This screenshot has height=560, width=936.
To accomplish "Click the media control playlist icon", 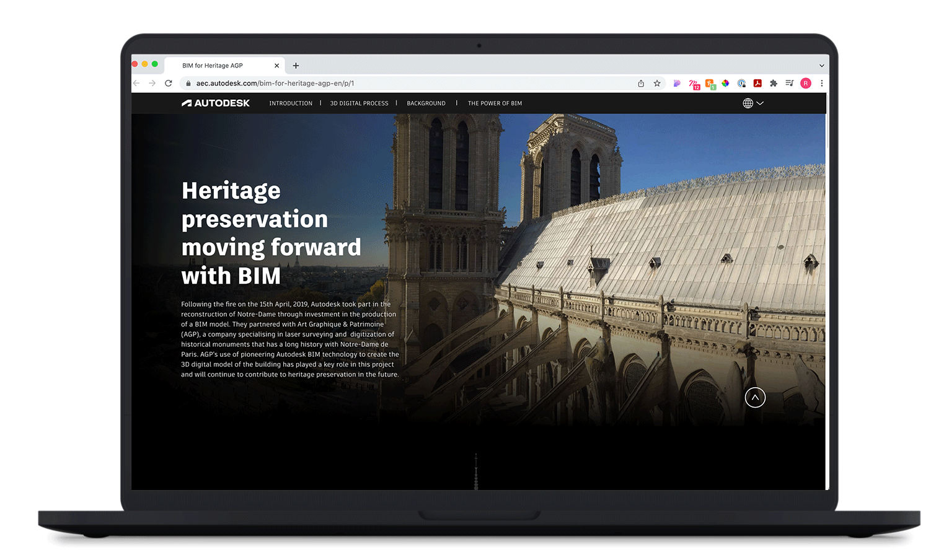I will pyautogui.click(x=789, y=84).
